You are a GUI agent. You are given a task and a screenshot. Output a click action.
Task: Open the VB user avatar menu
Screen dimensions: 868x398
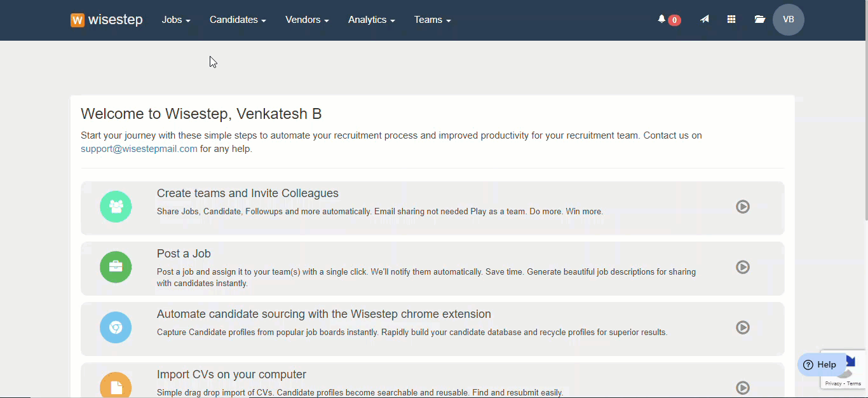pos(789,20)
